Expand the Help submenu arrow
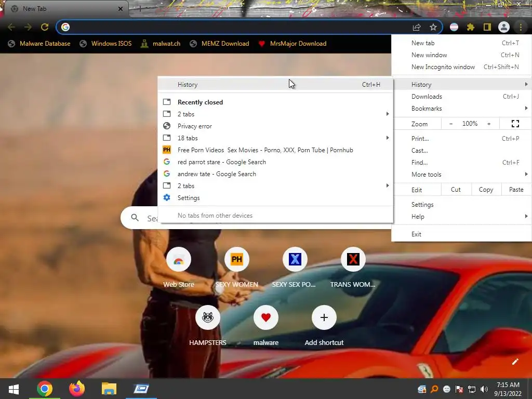This screenshot has height=399, width=532. coord(526,216)
